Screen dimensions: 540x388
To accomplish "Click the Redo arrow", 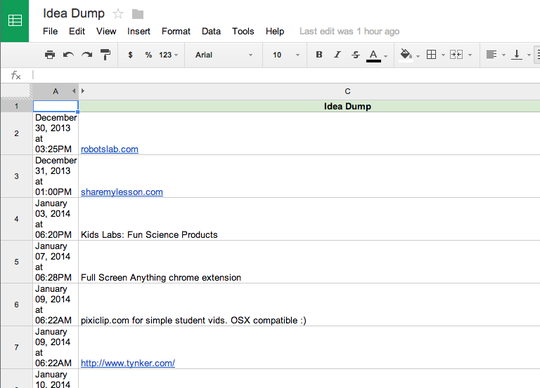I will 87,55.
